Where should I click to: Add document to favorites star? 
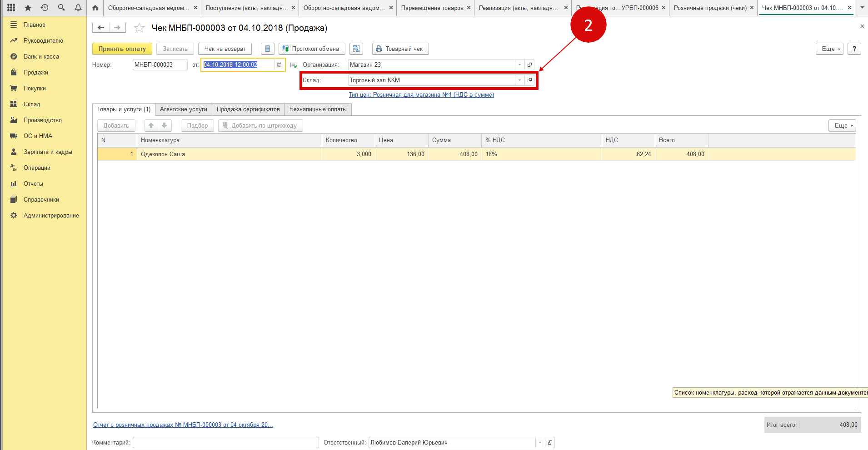click(x=139, y=28)
